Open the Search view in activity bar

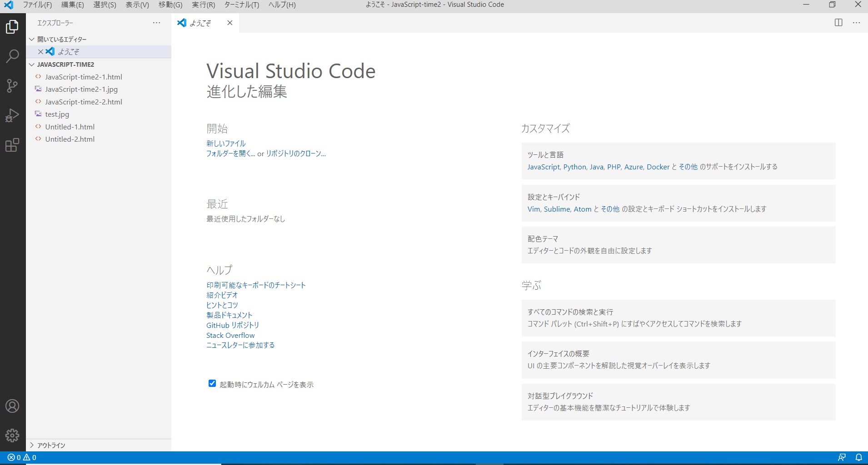tap(12, 56)
